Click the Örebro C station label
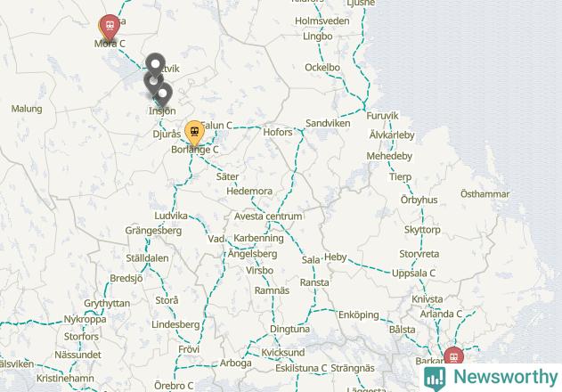This screenshot has height=392, width=562. tap(174, 386)
